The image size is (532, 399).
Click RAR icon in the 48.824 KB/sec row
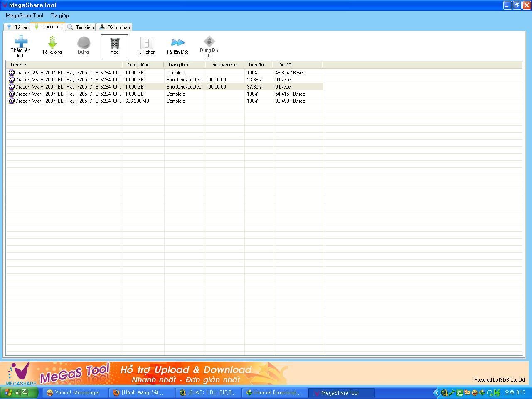click(11, 72)
